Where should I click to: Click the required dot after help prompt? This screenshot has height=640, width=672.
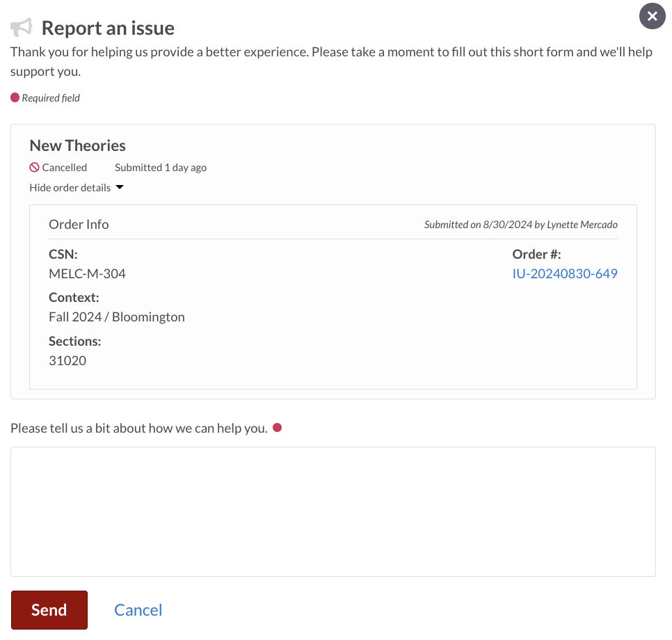278,427
